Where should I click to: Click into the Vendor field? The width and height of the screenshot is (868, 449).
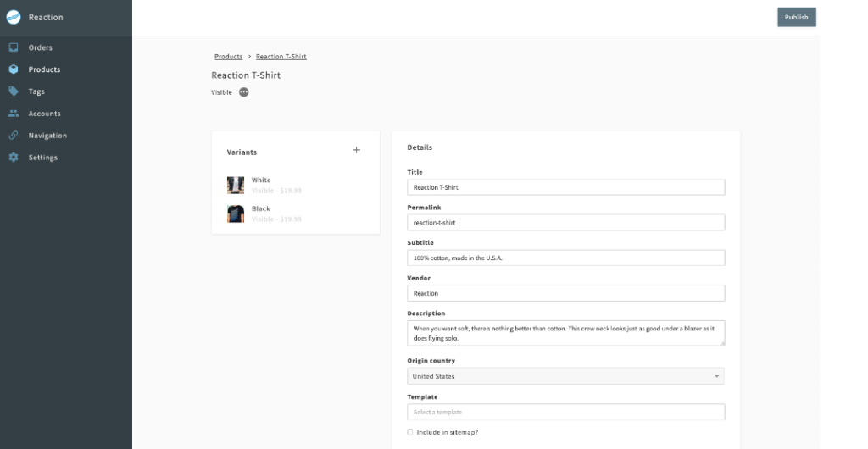click(x=565, y=293)
